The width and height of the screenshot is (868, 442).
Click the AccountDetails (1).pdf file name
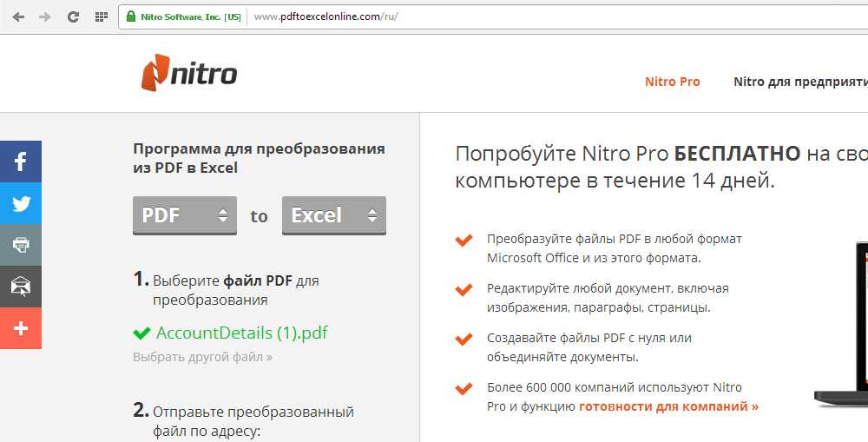click(x=241, y=333)
